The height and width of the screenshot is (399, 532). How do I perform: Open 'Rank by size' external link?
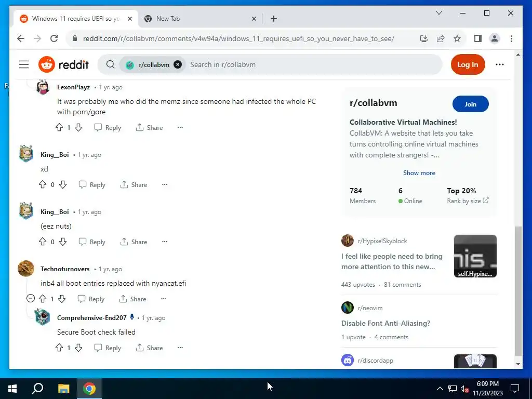[x=468, y=201]
